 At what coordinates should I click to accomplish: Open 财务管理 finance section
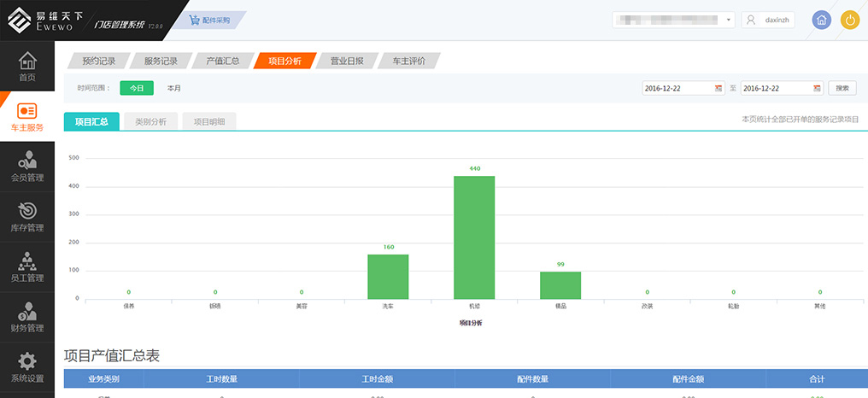coord(27,317)
